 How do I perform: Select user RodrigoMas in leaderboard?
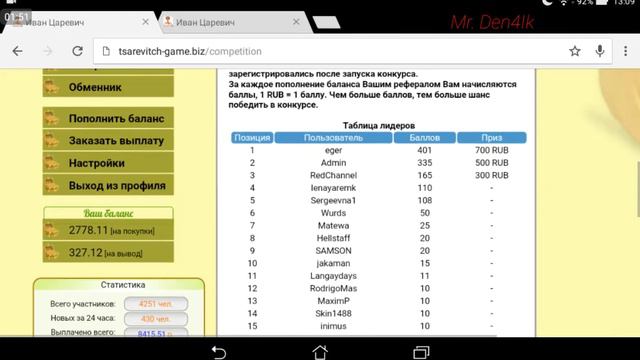333,289
